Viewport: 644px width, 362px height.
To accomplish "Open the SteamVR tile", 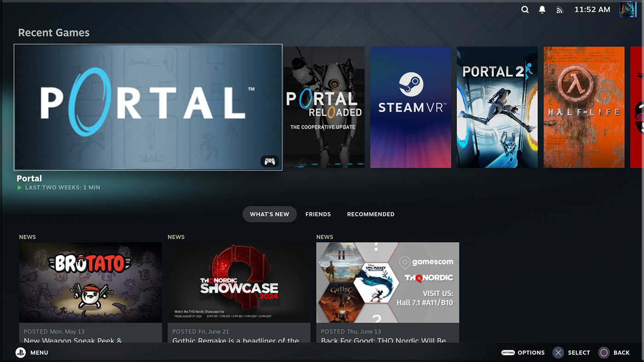I will click(x=410, y=107).
